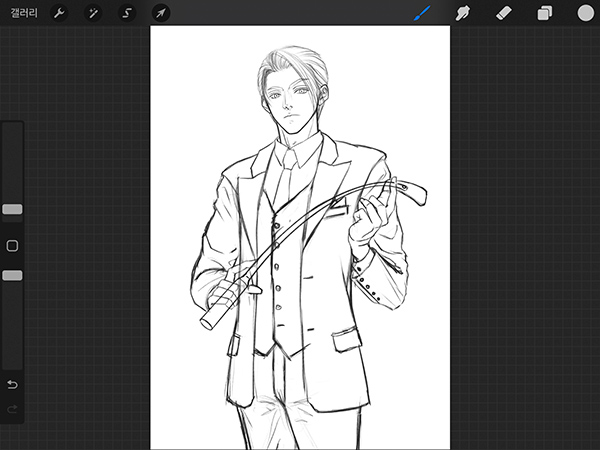Open the Actions wrench menu

point(59,13)
